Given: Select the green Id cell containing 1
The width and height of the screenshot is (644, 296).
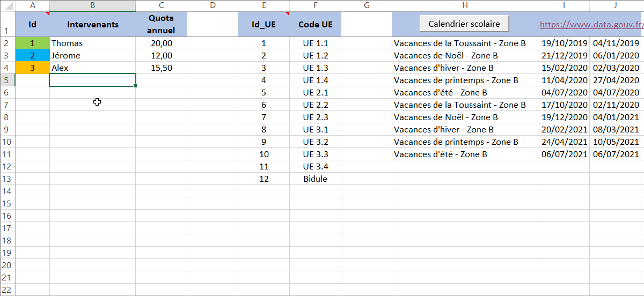Looking at the screenshot, I should [x=32, y=43].
